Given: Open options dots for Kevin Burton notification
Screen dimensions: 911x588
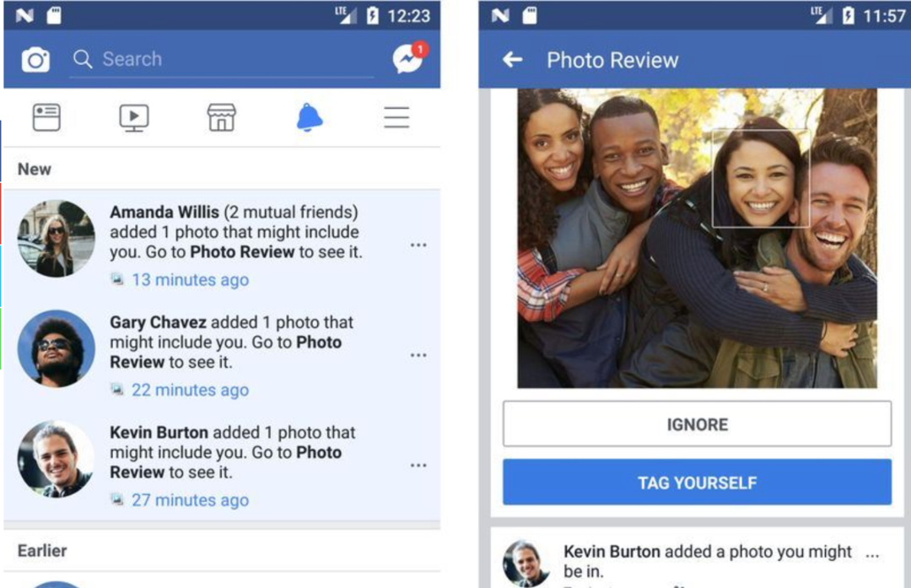Looking at the screenshot, I should coord(418,466).
